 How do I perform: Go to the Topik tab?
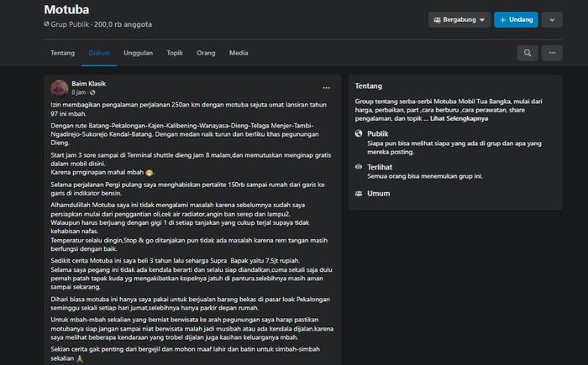click(x=175, y=53)
